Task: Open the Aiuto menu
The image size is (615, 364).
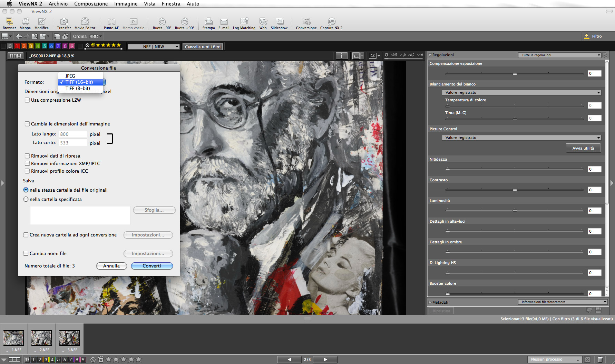Action: tap(193, 4)
